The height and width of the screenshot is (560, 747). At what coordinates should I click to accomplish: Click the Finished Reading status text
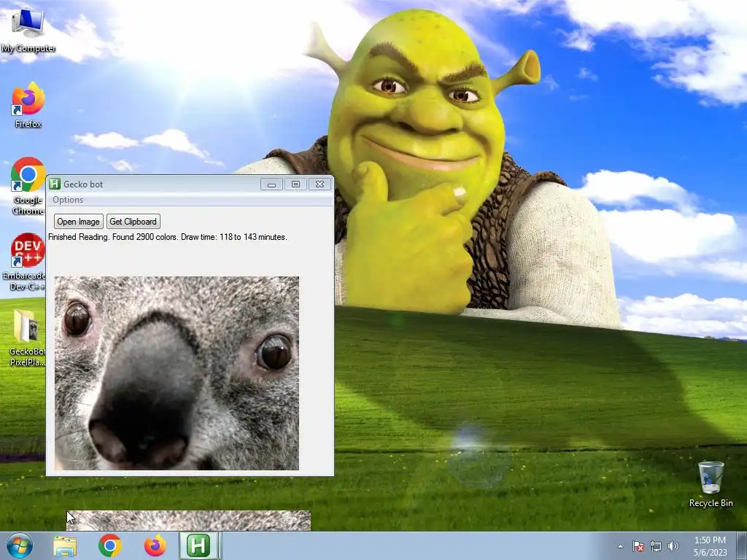[x=168, y=237]
